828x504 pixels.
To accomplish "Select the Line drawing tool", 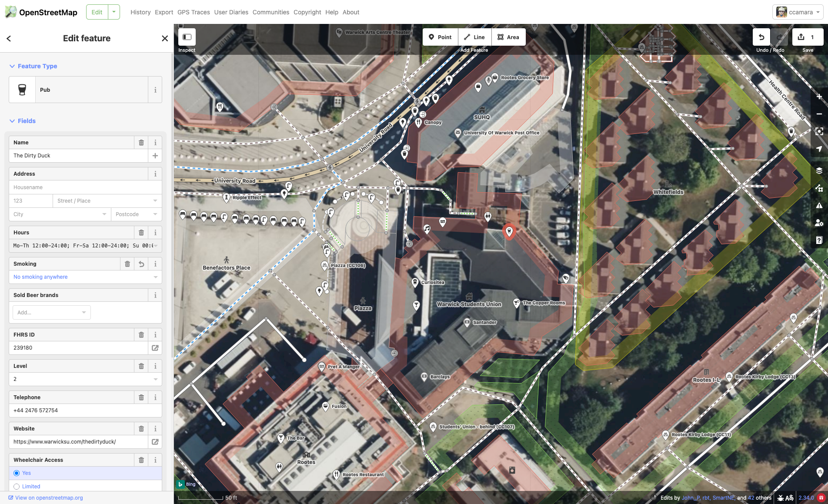I will tap(474, 37).
